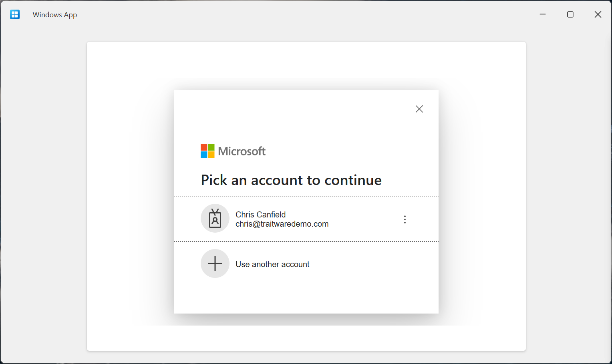This screenshot has height=364, width=612.
Task: Close the account picker dialog
Action: [419, 109]
